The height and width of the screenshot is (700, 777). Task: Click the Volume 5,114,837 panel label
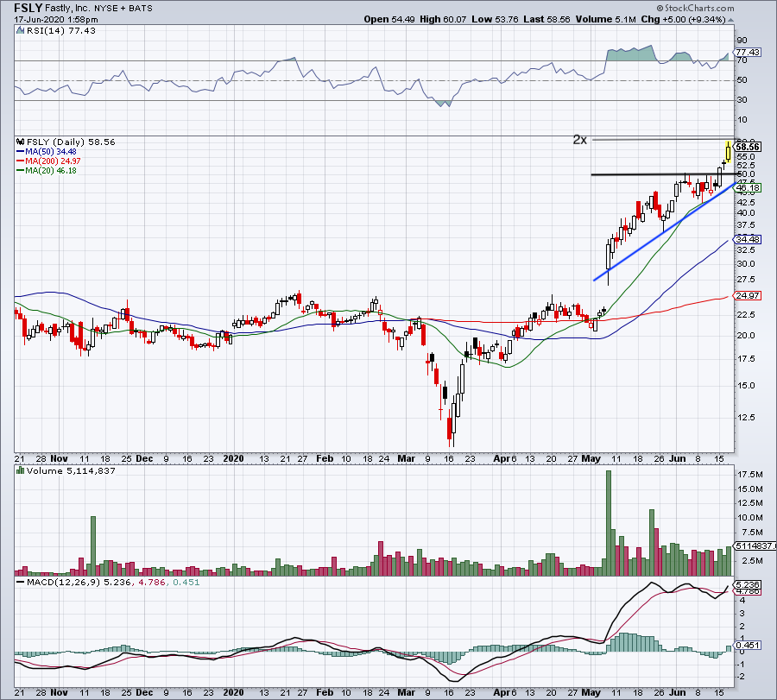[71, 470]
